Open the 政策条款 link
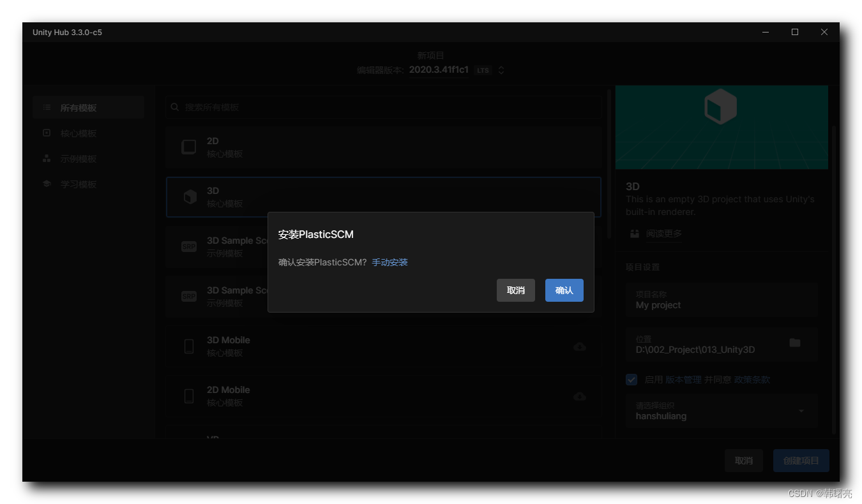 pyautogui.click(x=752, y=380)
